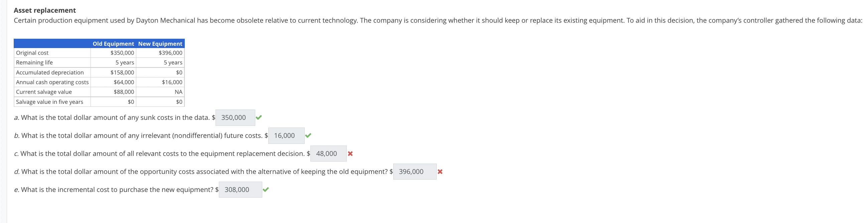Click the opportunity costs answer input
The image size is (868, 223).
click(415, 172)
